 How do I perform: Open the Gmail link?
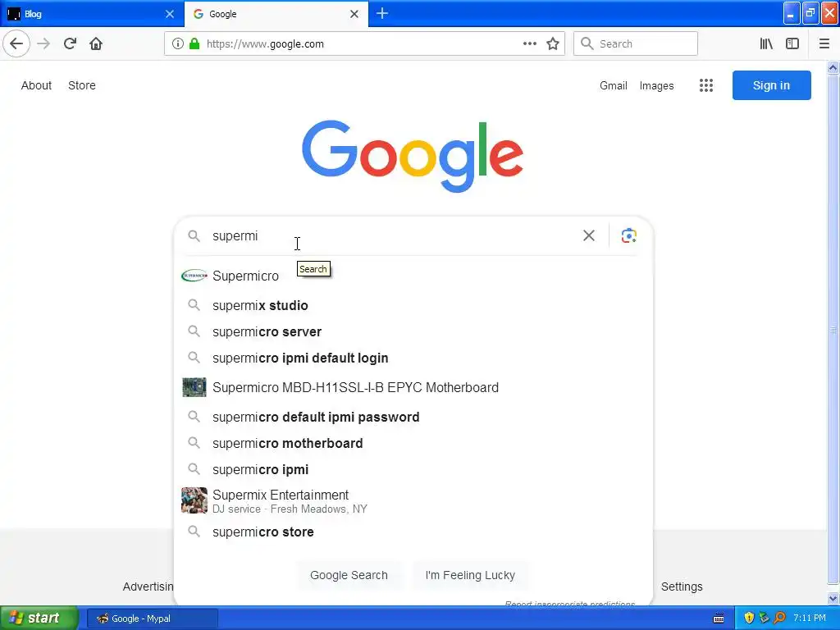point(614,85)
